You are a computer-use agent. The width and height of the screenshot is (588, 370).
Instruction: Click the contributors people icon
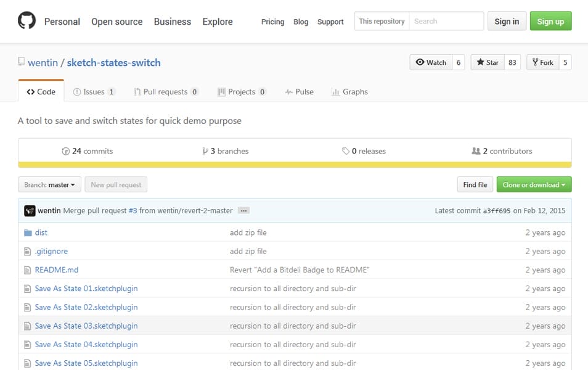pos(475,151)
